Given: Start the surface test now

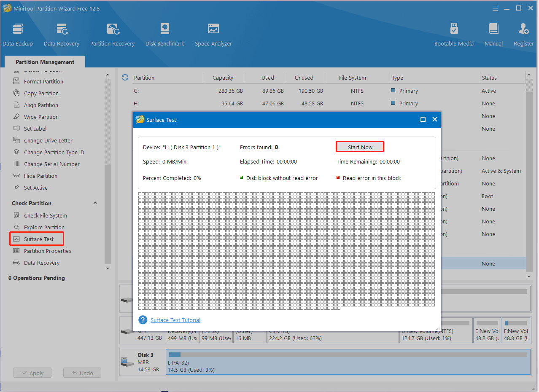Looking at the screenshot, I should point(360,147).
